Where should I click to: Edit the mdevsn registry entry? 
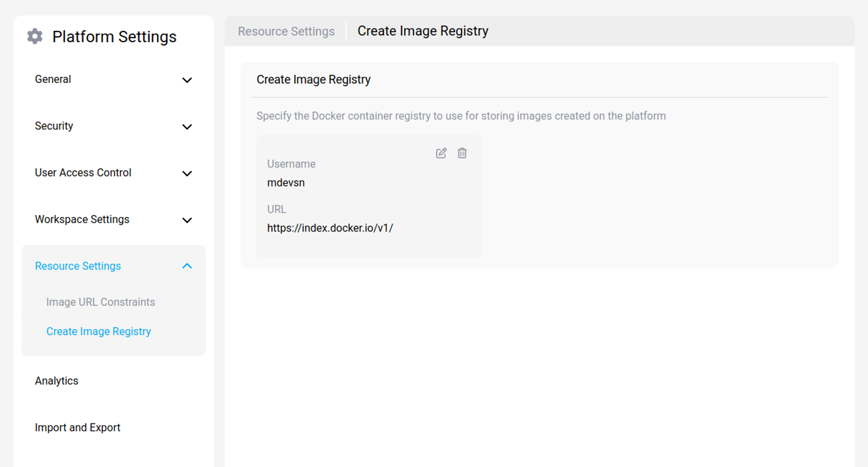click(x=441, y=153)
